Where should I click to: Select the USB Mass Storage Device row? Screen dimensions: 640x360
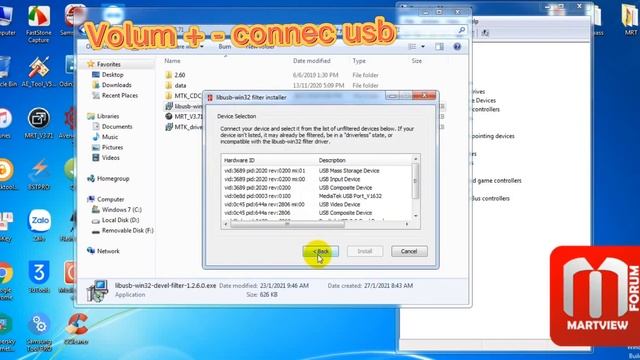point(317,171)
